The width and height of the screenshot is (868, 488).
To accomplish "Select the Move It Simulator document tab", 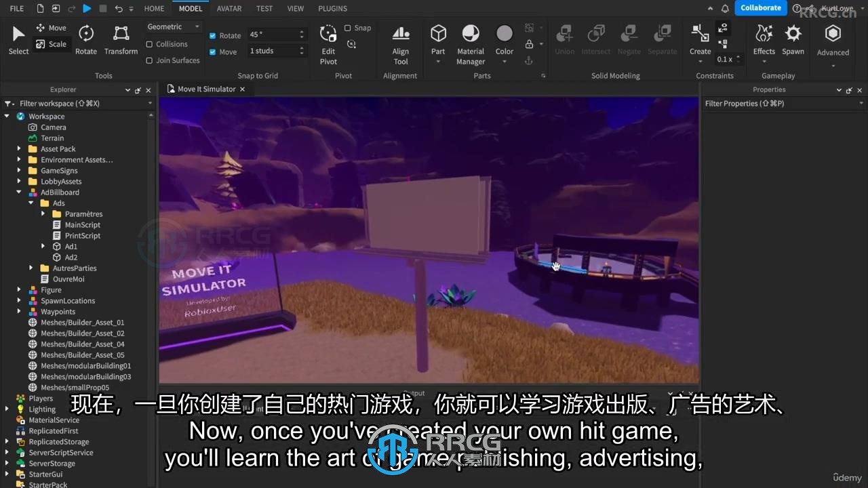I will 206,89.
